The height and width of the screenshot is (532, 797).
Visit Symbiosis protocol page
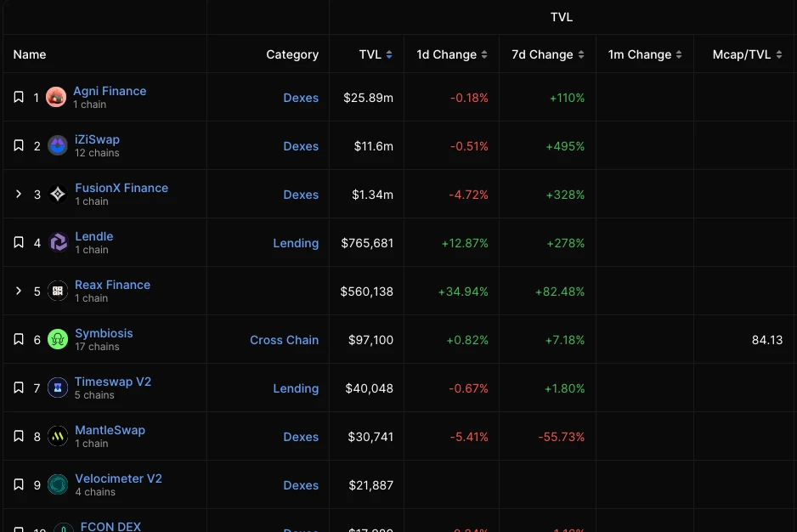(104, 333)
